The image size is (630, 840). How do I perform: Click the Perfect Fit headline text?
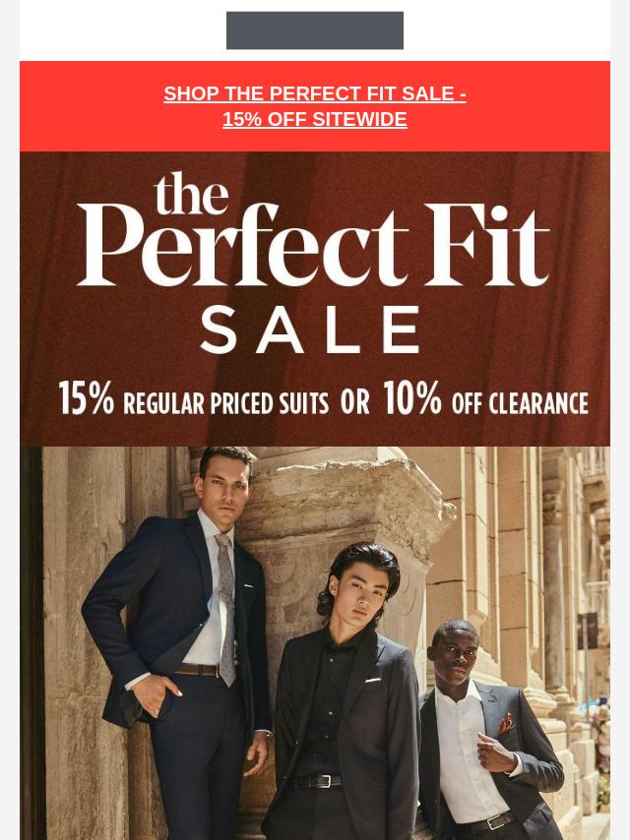(314, 244)
